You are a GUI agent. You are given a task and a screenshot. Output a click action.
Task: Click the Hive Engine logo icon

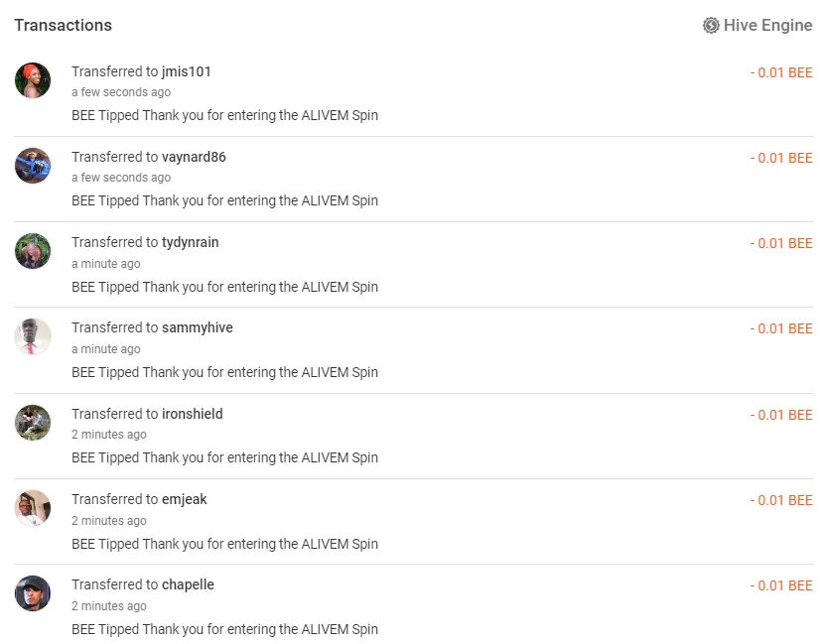(711, 26)
